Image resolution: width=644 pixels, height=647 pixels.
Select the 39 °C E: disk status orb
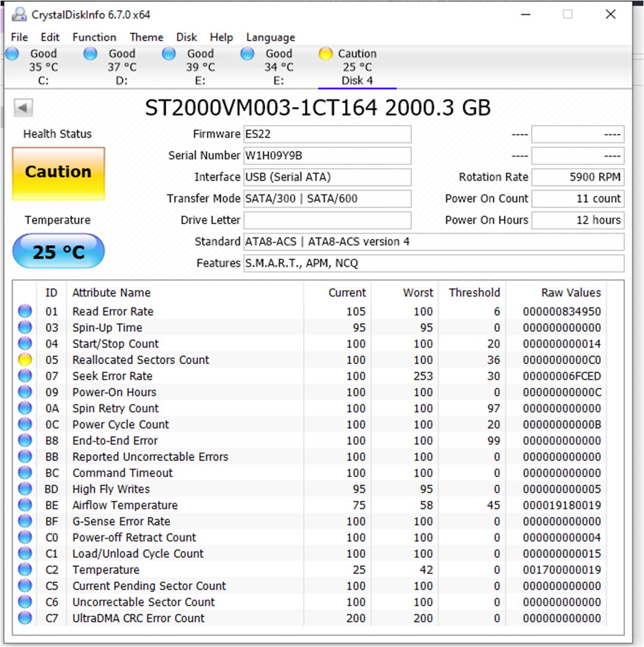click(169, 54)
